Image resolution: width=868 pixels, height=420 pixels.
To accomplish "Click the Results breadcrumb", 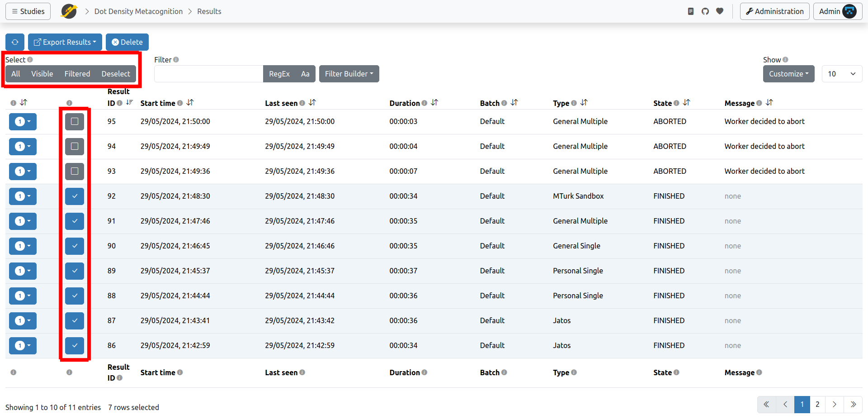I will (209, 11).
